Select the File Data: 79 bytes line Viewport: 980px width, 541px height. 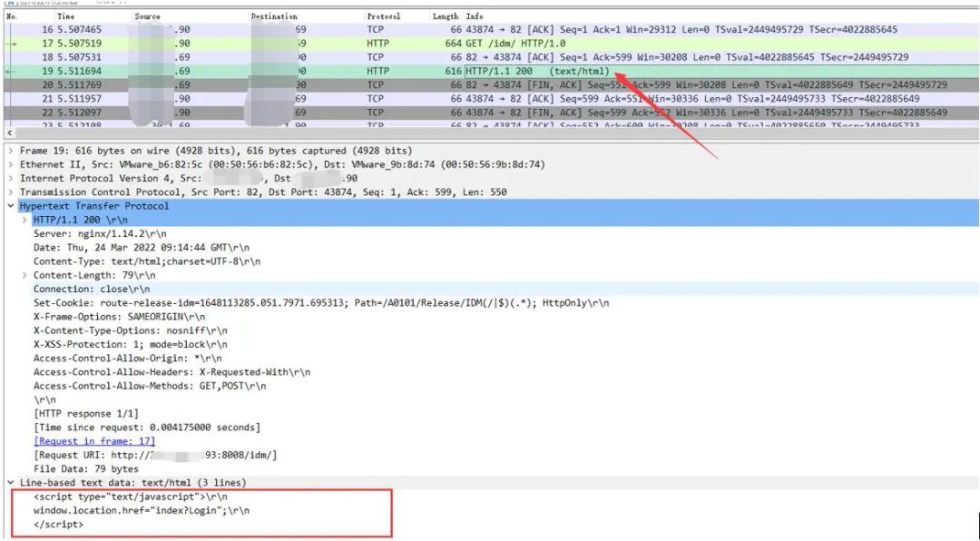86,468
